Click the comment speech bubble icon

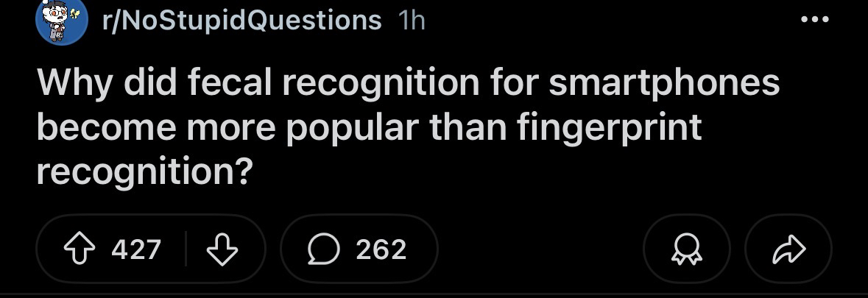click(324, 249)
